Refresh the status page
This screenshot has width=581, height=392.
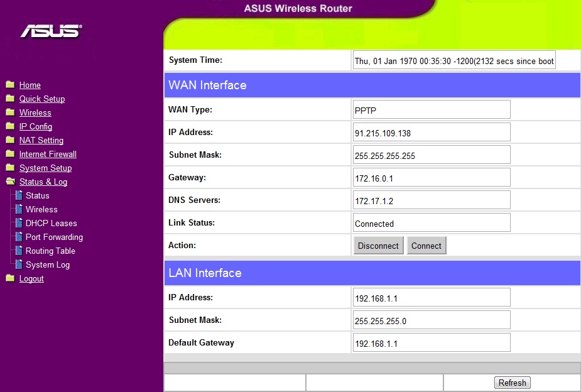(512, 383)
